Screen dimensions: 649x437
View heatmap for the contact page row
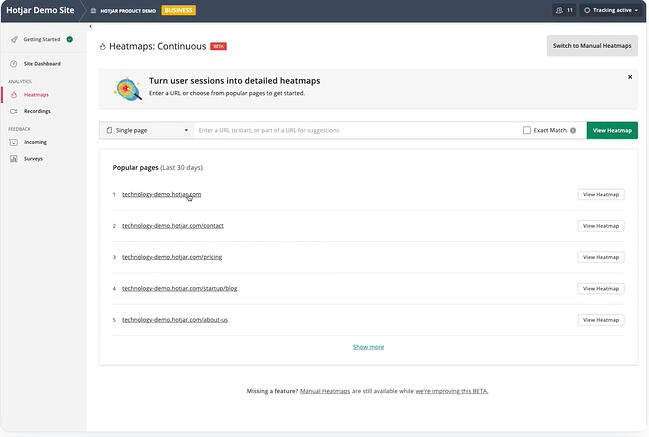(x=601, y=226)
